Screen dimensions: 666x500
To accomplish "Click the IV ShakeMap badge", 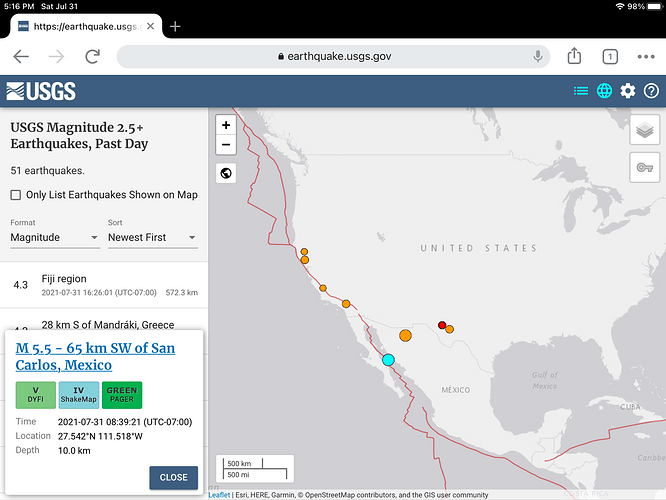I will (79, 395).
